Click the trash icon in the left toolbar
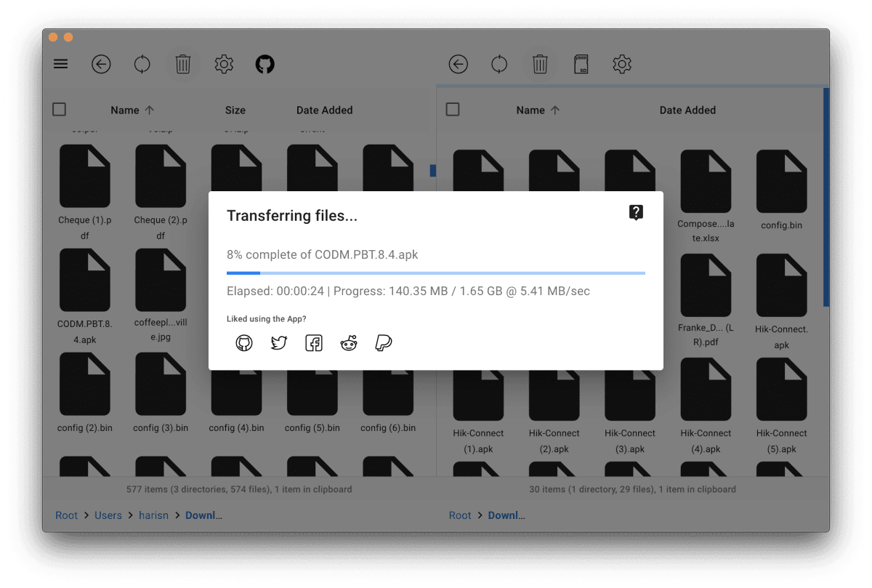Screen dimensions: 872x588 [183, 64]
